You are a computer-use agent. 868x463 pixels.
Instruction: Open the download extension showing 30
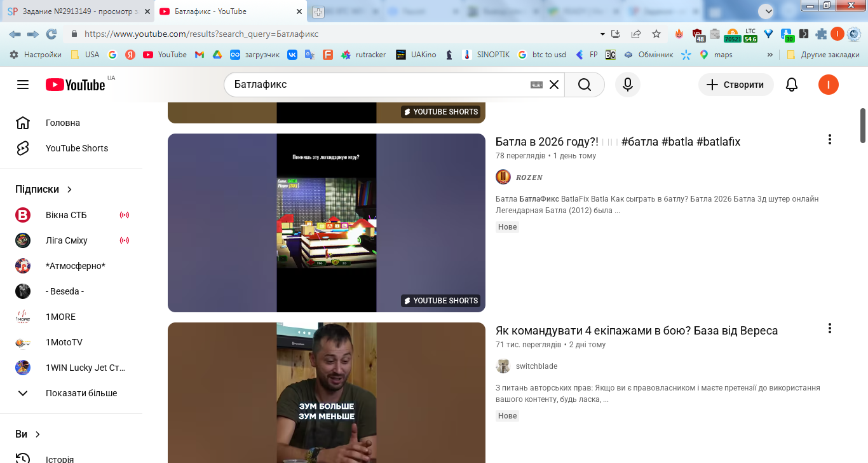tap(787, 35)
